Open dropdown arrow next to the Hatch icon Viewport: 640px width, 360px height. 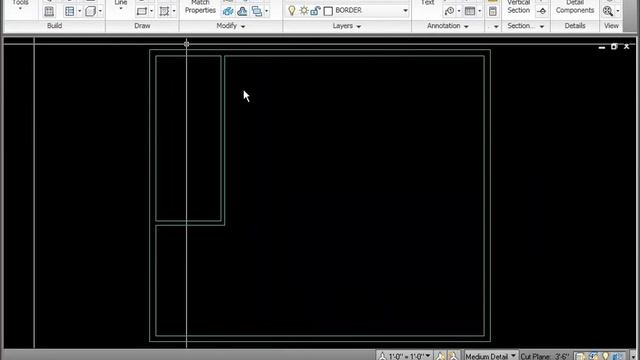click(174, 11)
